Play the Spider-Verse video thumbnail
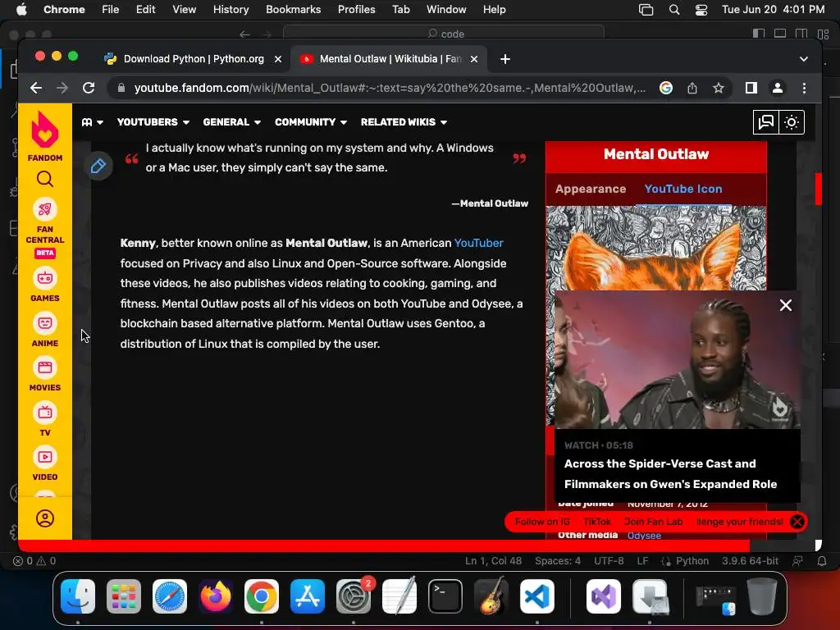The image size is (840, 630). click(678, 360)
